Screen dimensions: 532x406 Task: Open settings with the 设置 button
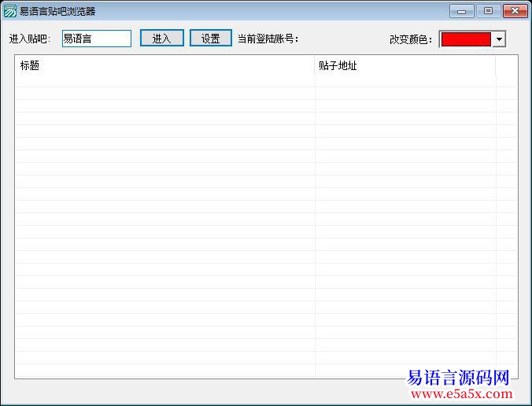point(210,38)
